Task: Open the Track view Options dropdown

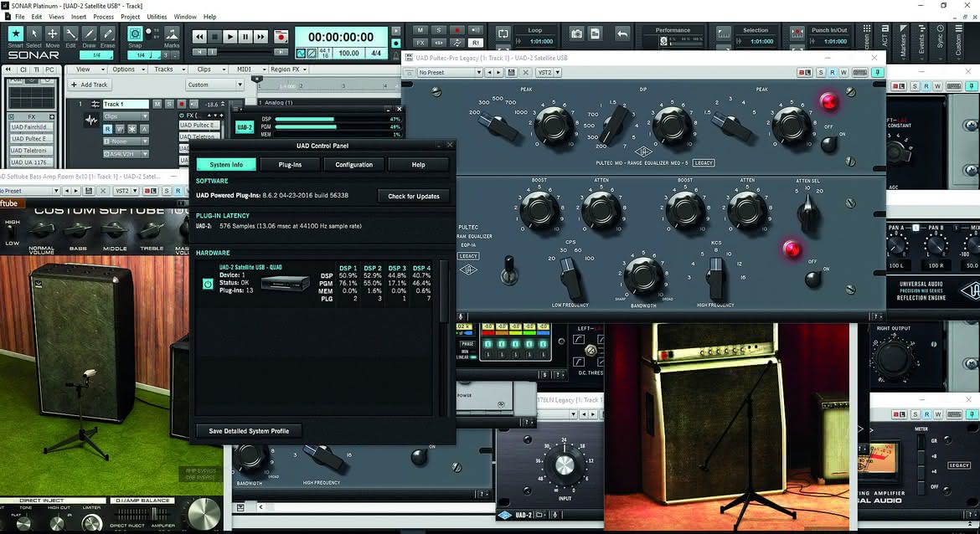Action: click(126, 69)
